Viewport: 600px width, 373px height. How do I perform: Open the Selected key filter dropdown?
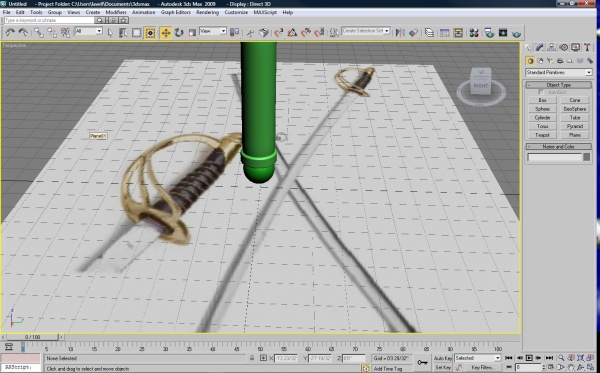point(478,358)
